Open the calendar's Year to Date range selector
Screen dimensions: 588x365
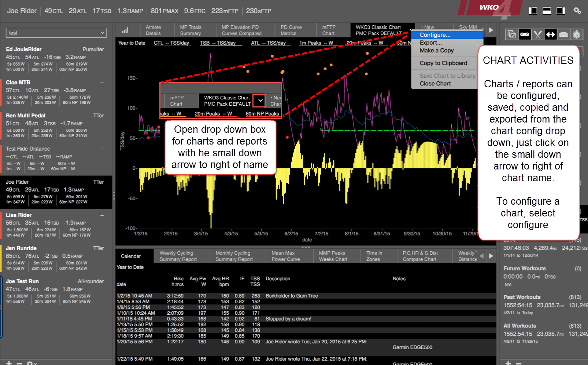click(x=130, y=267)
